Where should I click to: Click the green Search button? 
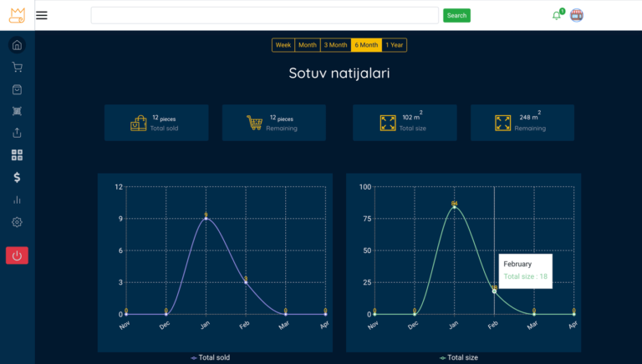[456, 15]
